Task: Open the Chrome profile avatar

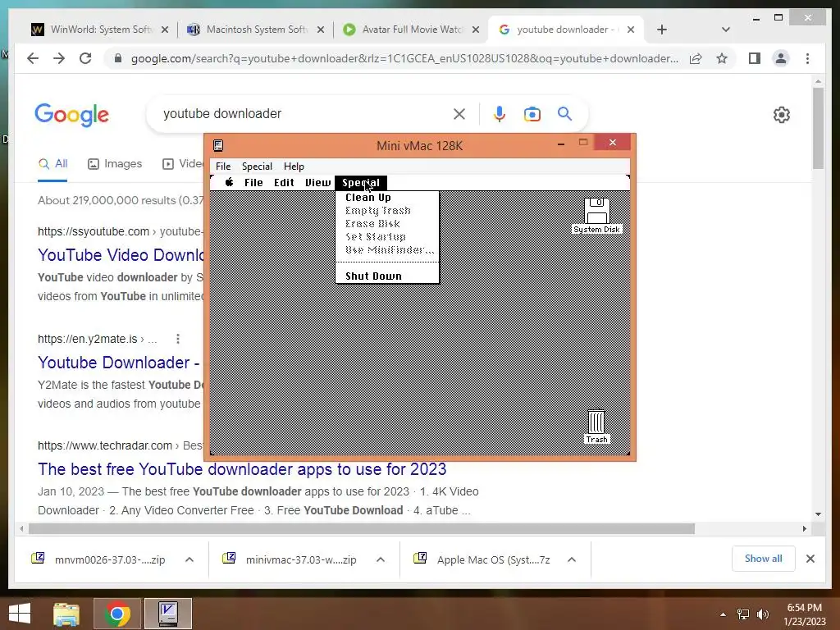Action: [x=781, y=58]
